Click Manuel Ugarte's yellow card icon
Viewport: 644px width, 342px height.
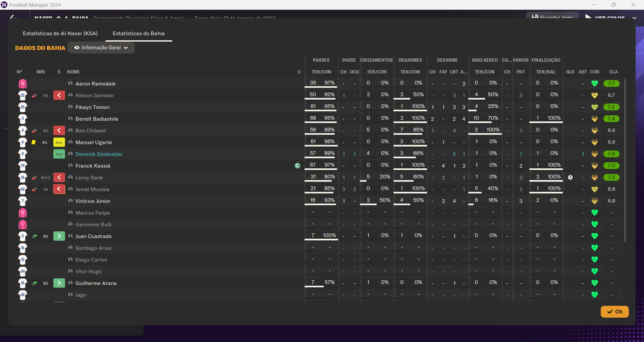[x=34, y=142]
